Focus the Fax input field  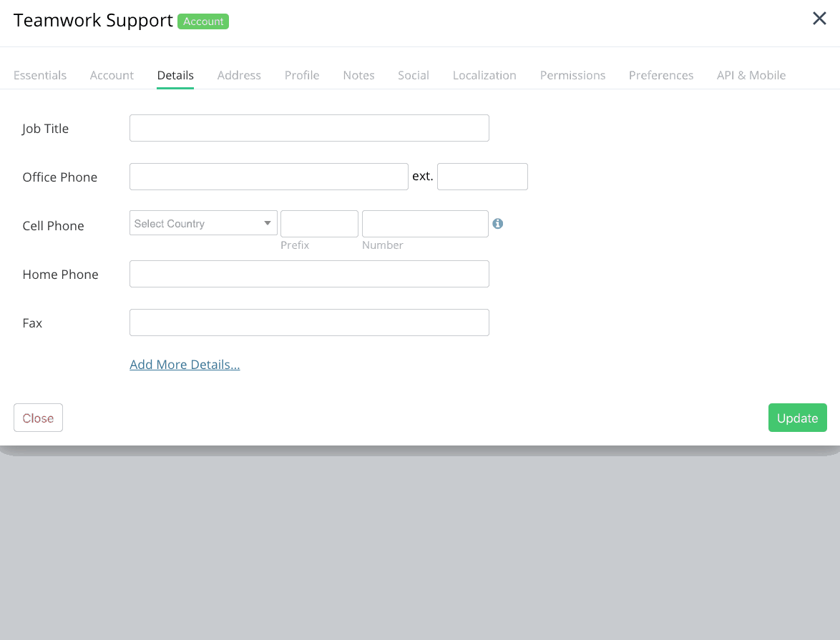point(309,323)
